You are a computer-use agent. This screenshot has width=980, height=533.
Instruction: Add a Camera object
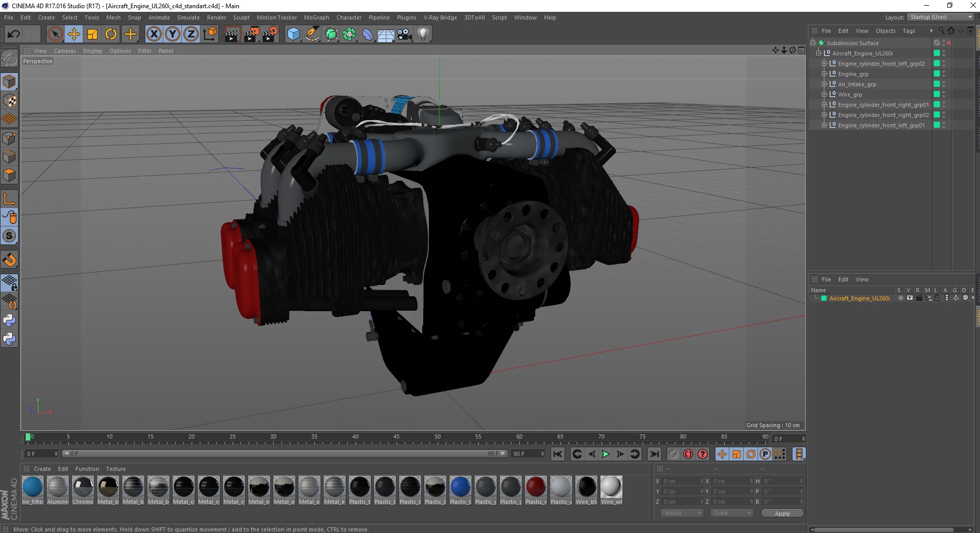pyautogui.click(x=405, y=34)
